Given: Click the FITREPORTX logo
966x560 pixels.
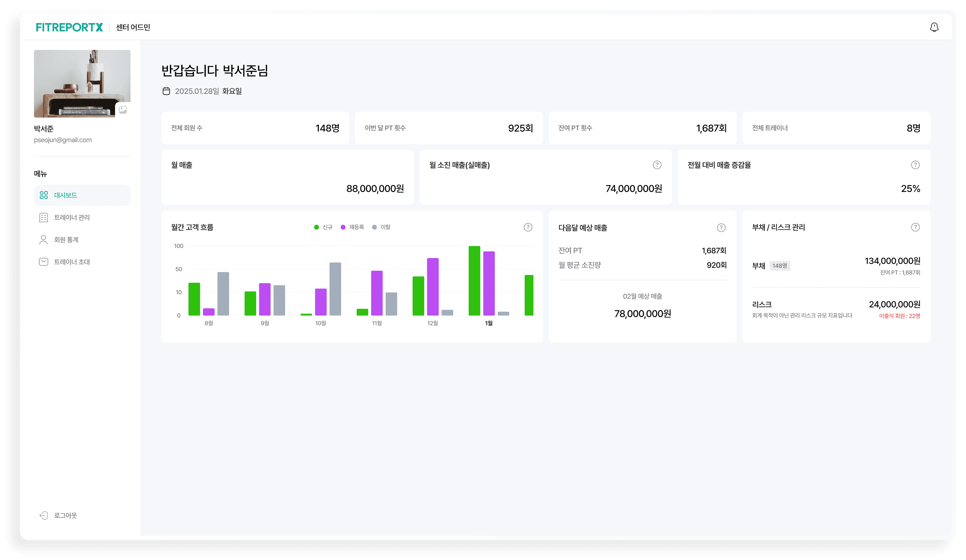Looking at the screenshot, I should 69,27.
